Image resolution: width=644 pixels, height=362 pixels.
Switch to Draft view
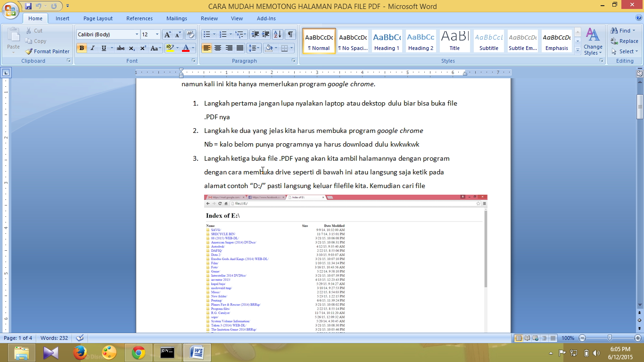(x=553, y=338)
